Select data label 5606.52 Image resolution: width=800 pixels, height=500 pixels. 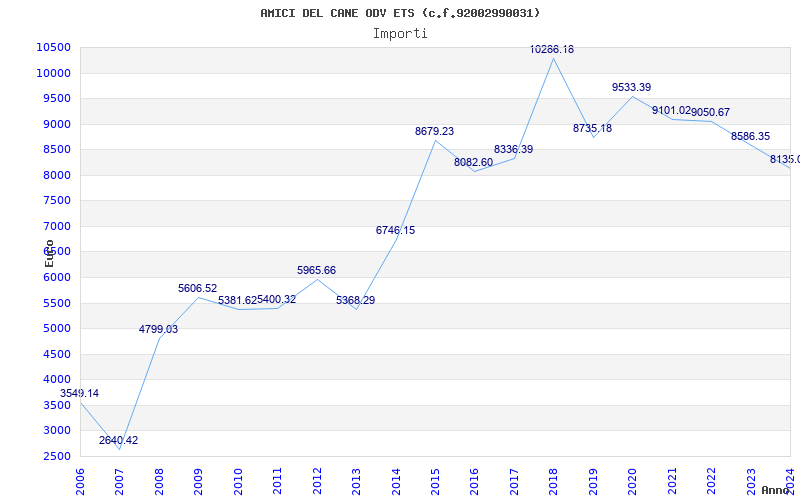197,288
